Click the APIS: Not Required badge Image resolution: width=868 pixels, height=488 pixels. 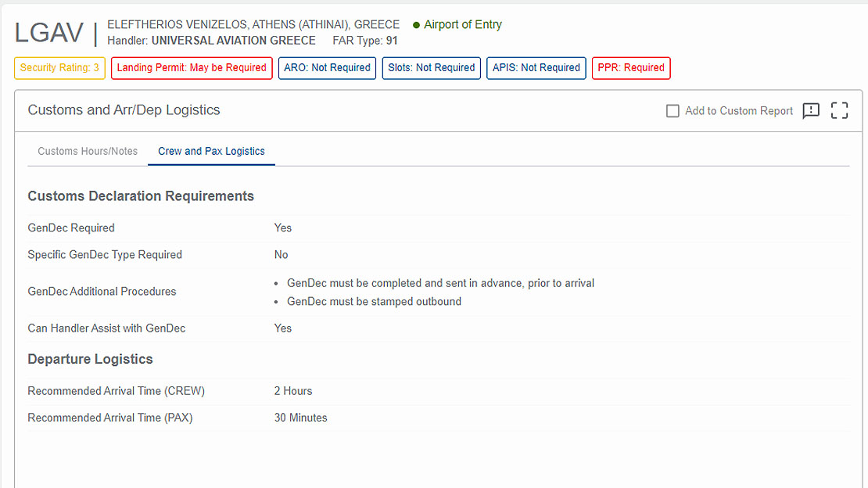pyautogui.click(x=536, y=68)
